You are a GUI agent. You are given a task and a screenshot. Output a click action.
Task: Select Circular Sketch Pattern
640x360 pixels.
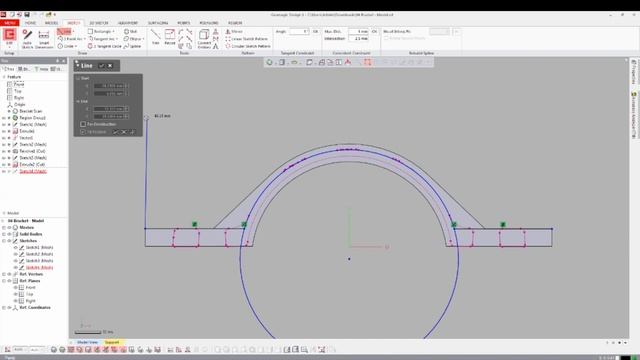coord(248,46)
